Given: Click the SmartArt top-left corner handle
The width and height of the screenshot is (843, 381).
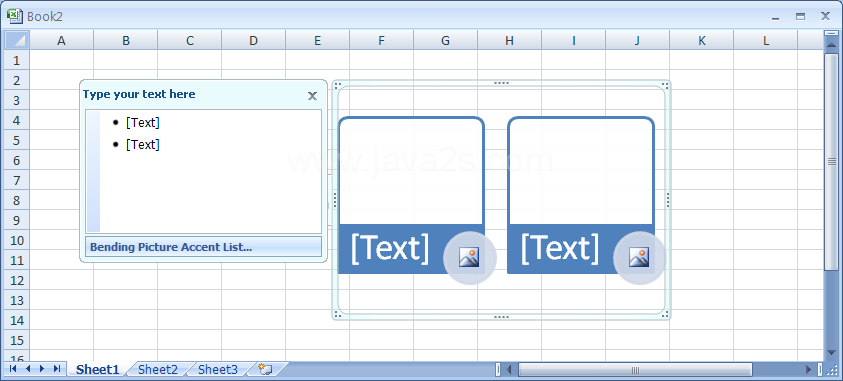Looking at the screenshot, I should [337, 85].
